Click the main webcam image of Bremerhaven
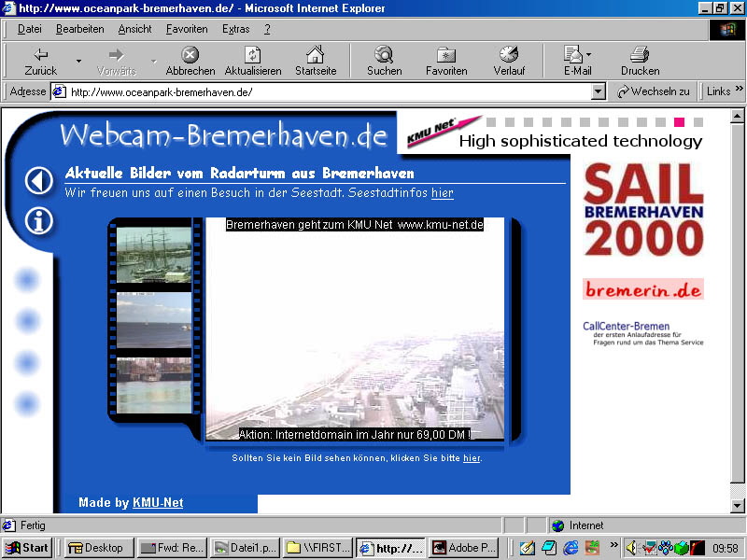Image resolution: width=747 pixels, height=560 pixels. (355, 329)
